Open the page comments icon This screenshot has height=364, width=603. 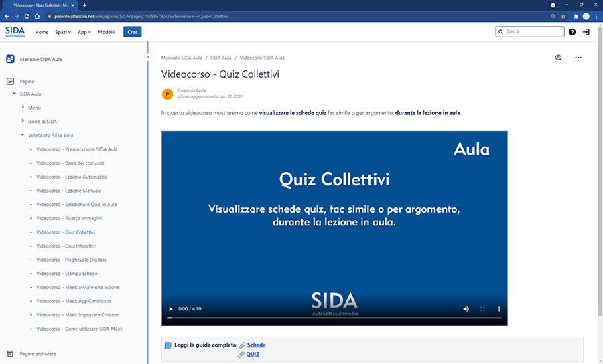pyautogui.click(x=558, y=58)
